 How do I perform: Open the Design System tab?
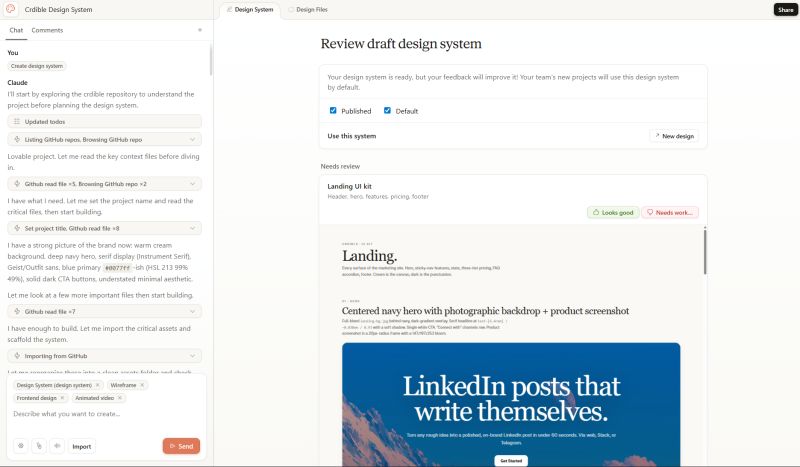tap(250, 10)
